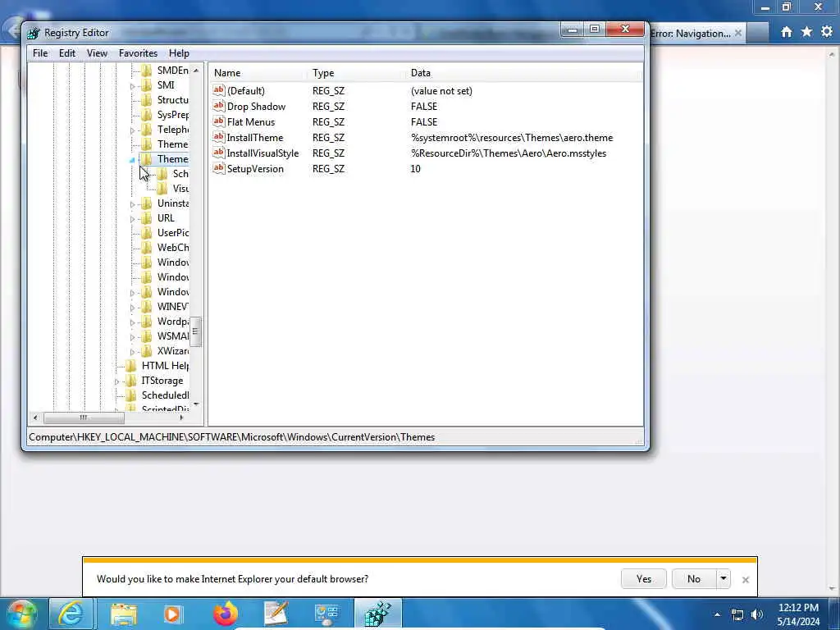Expand the WINEV key
840x630 pixels.
(132, 308)
